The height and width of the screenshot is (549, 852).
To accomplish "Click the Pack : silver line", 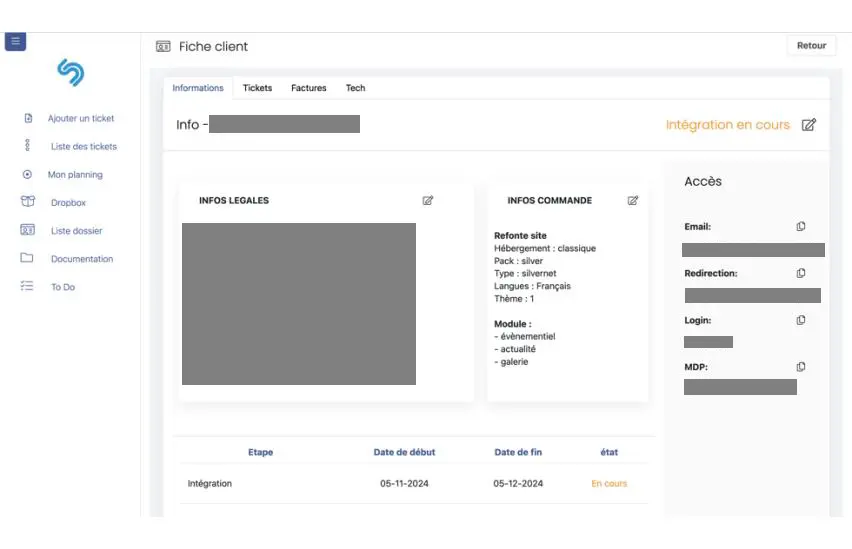I will (518, 261).
